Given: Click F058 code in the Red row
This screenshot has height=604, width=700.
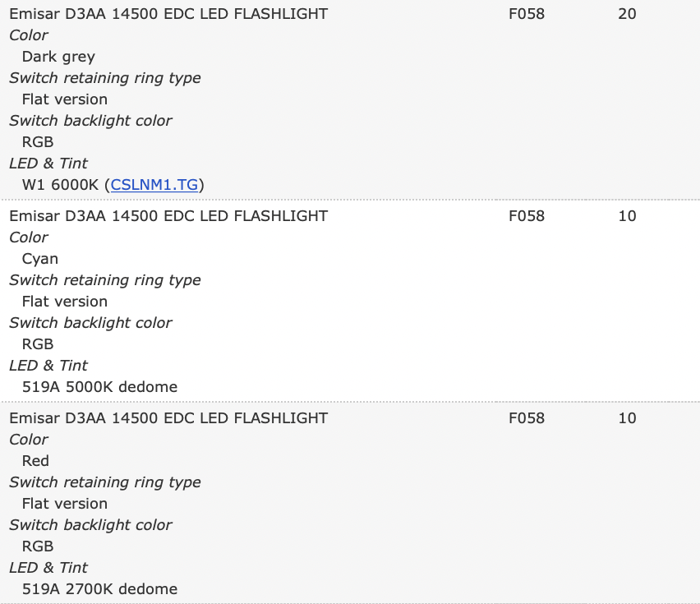Looking at the screenshot, I should (x=527, y=418).
